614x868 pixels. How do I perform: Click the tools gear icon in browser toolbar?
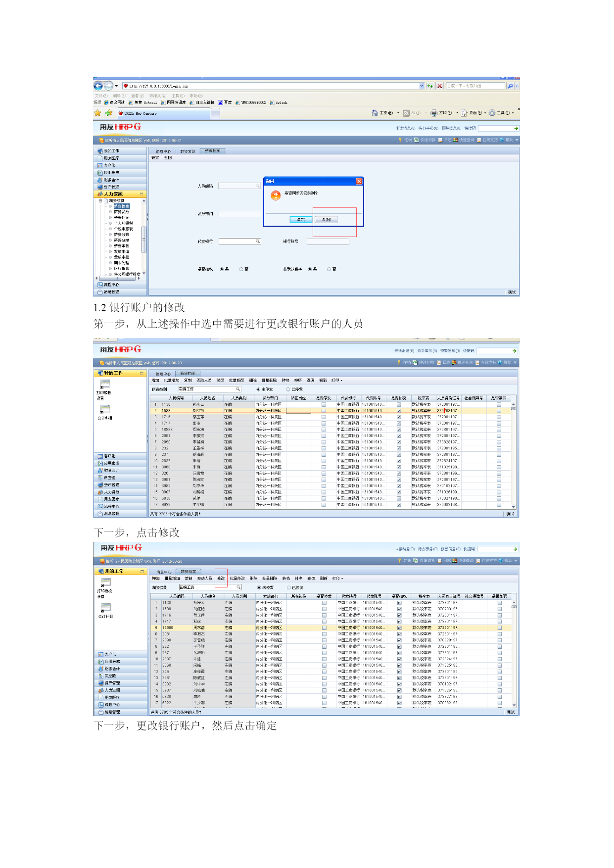492,113
